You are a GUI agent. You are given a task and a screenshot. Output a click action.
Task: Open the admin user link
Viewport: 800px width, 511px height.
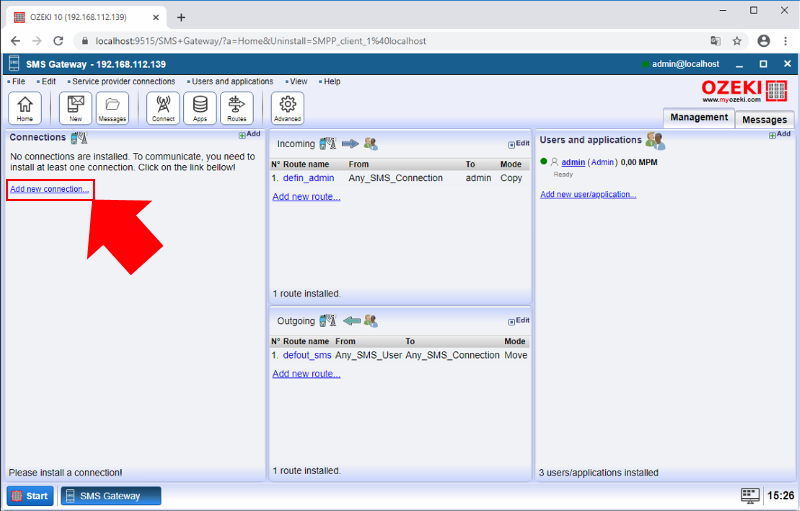pos(573,162)
